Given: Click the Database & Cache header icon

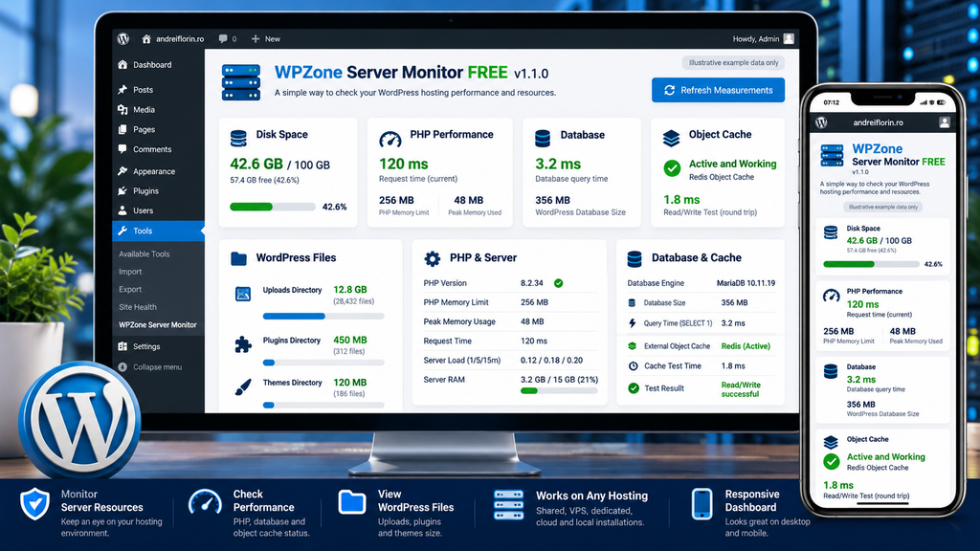Looking at the screenshot, I should (x=635, y=258).
